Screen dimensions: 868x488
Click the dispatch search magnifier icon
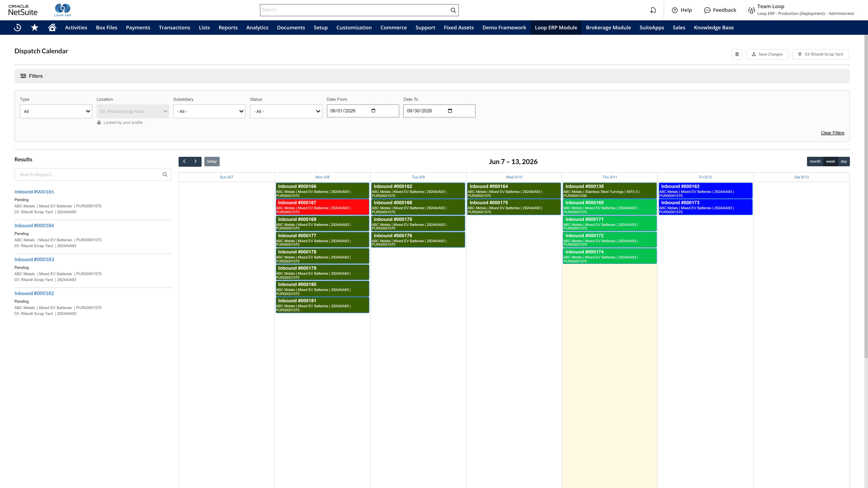point(165,174)
